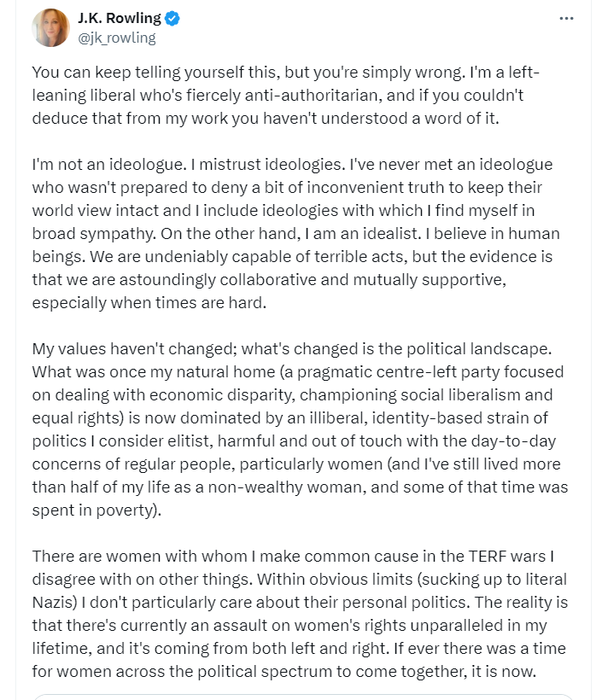Viewport: 608px width, 700px height.
Task: Click the J.K. Rowling display name
Action: click(x=120, y=18)
